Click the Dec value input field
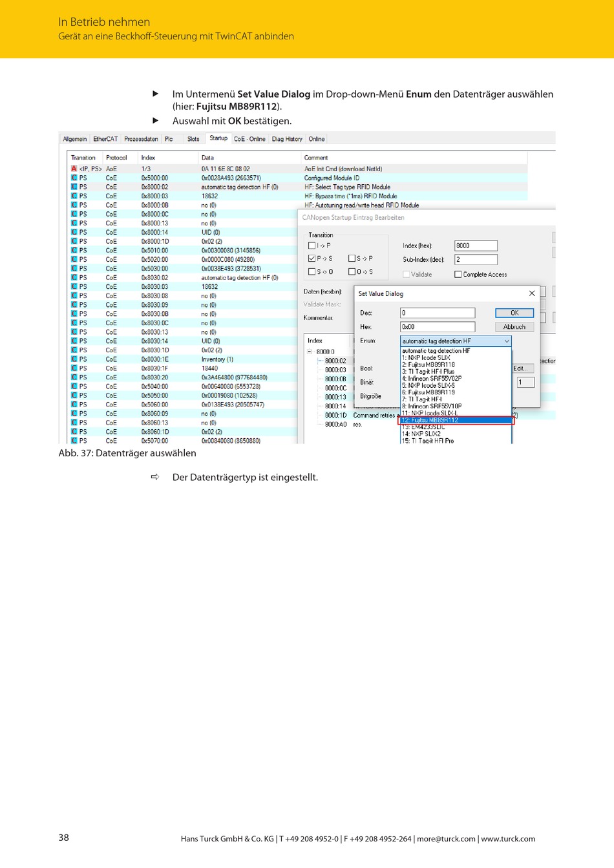Viewport: 614px width, 868px height. [438, 313]
